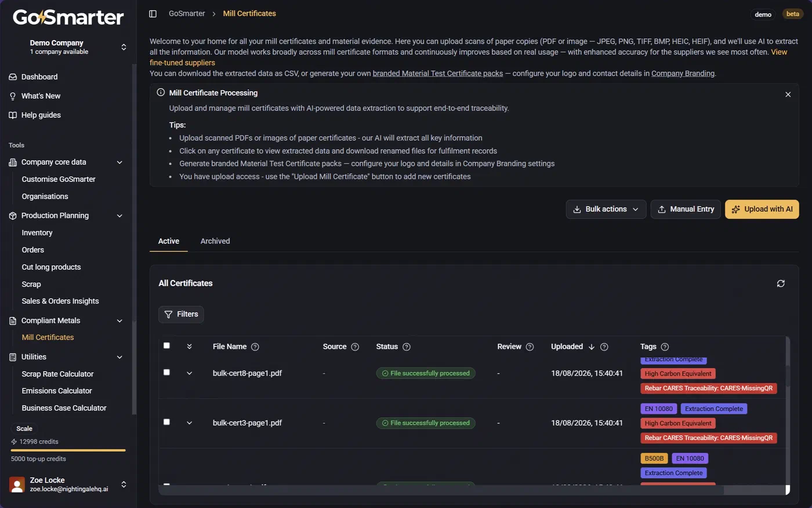
Task: Click the Tags column help icon
Action: 665,347
